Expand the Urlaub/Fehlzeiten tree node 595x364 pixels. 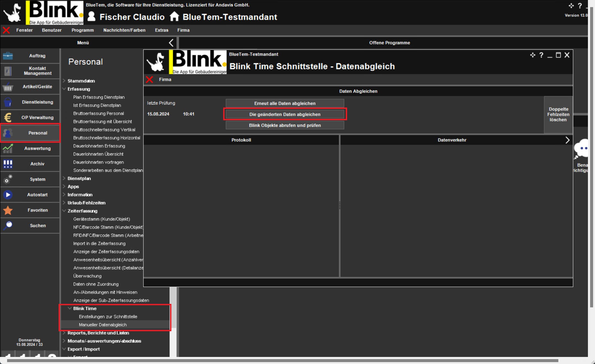[x=64, y=203]
